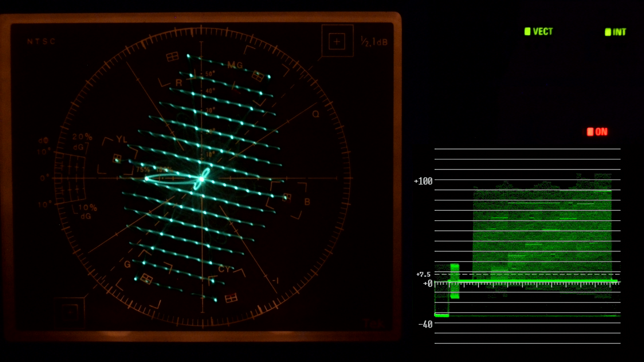
Task: Select the R red target box
Action: (x=172, y=56)
